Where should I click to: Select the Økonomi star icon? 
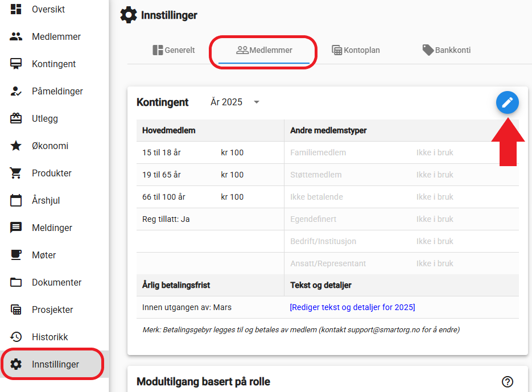pyautogui.click(x=16, y=146)
